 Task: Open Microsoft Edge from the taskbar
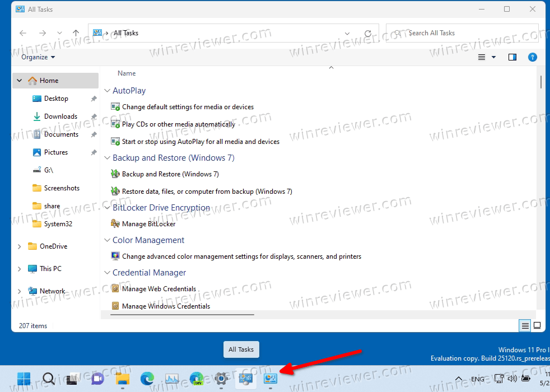tap(147, 379)
